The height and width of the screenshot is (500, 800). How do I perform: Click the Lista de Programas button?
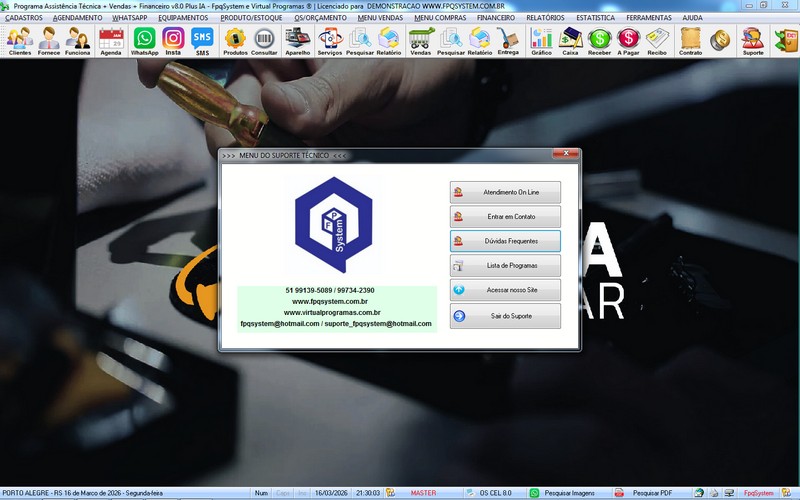click(x=505, y=266)
